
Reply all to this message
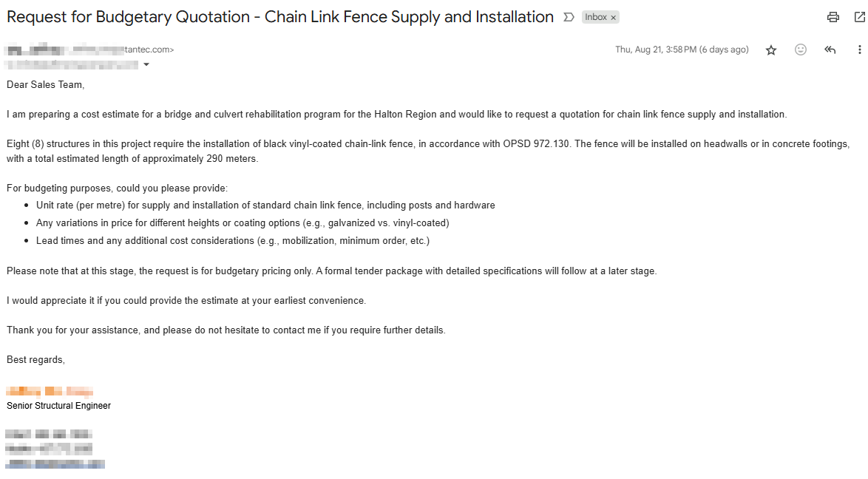(830, 50)
